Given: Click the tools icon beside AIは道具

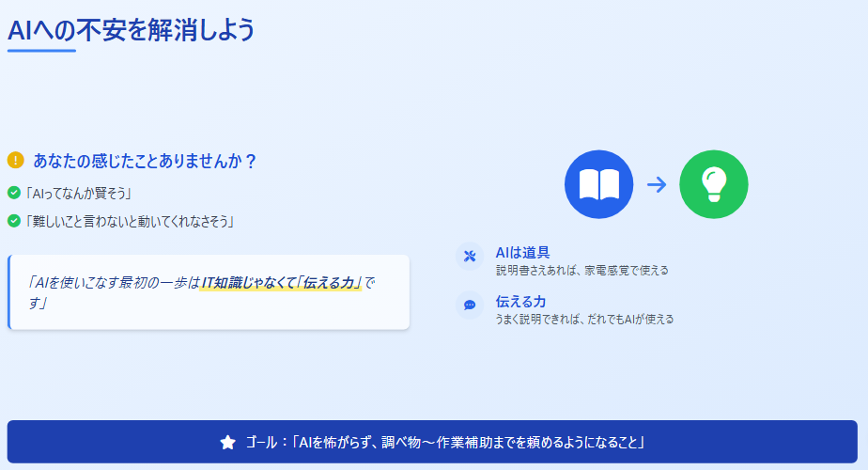Looking at the screenshot, I should (x=470, y=257).
